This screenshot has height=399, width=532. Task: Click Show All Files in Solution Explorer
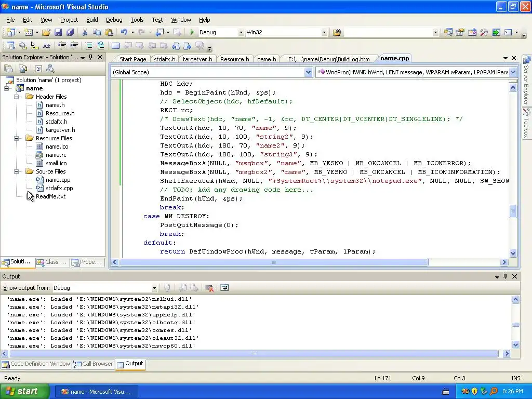click(23, 69)
